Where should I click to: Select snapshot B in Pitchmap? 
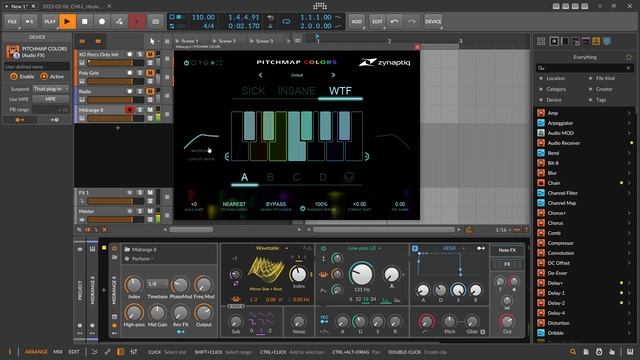[270, 177]
